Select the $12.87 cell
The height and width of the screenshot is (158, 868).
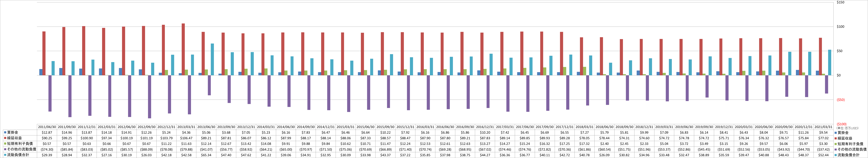click(47, 132)
